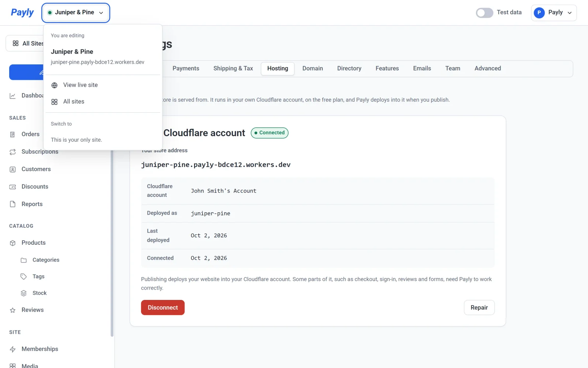
Task: Click the Subscriptions repeat icon
Action: (x=12, y=152)
